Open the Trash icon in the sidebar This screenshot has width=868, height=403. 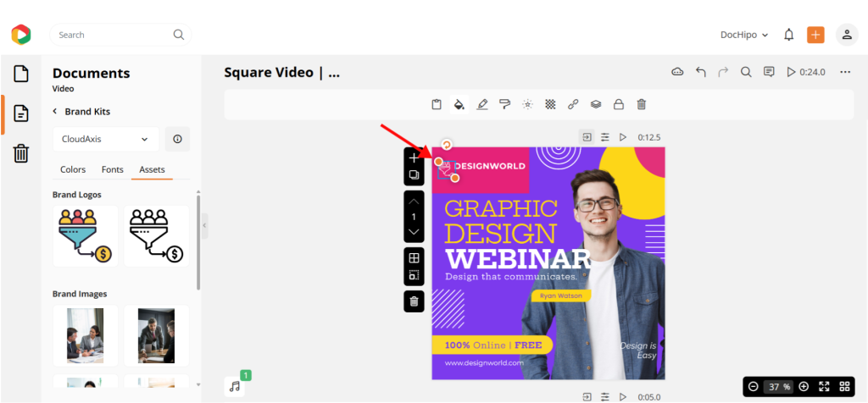coord(21,153)
